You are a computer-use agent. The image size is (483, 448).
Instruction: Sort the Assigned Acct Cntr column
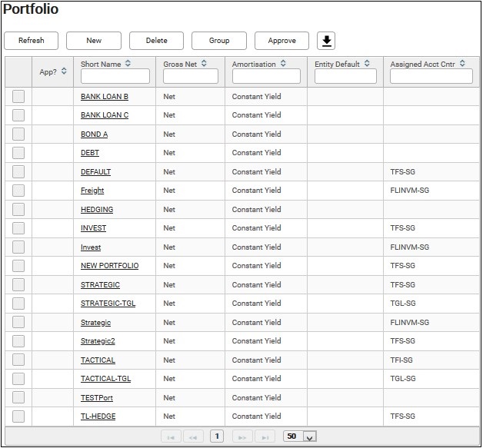(x=462, y=63)
